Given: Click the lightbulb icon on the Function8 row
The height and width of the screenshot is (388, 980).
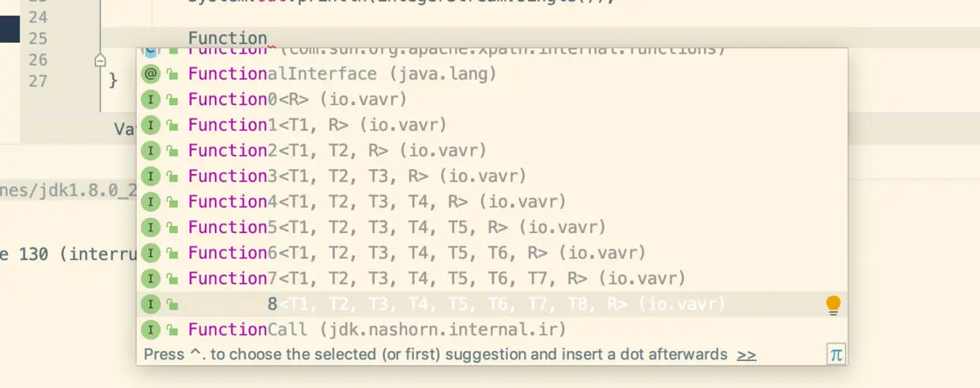Looking at the screenshot, I should coord(833,304).
